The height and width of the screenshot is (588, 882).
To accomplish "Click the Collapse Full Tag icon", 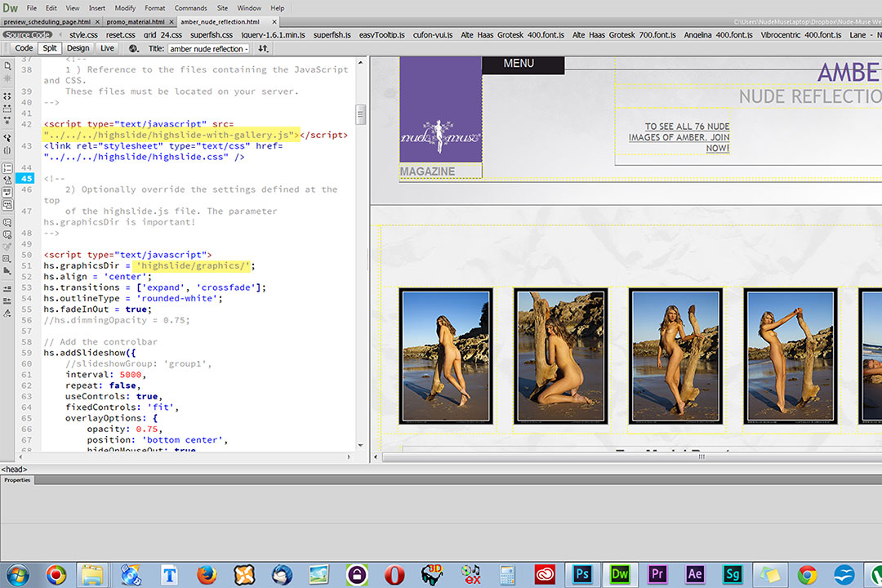I will (7, 96).
